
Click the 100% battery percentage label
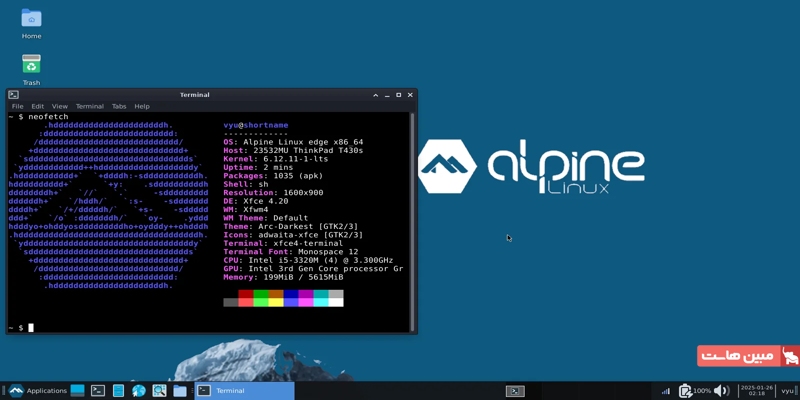click(702, 391)
